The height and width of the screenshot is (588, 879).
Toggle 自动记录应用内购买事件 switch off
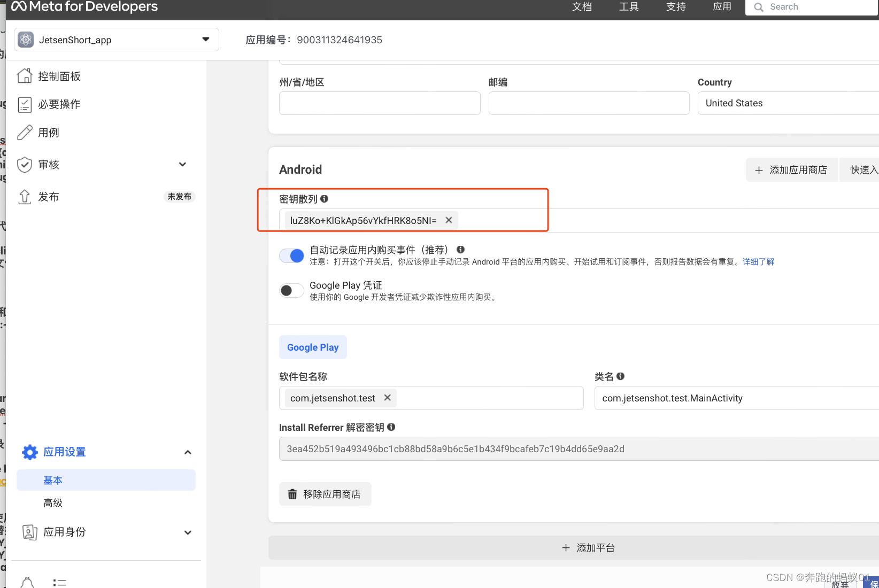pyautogui.click(x=291, y=256)
